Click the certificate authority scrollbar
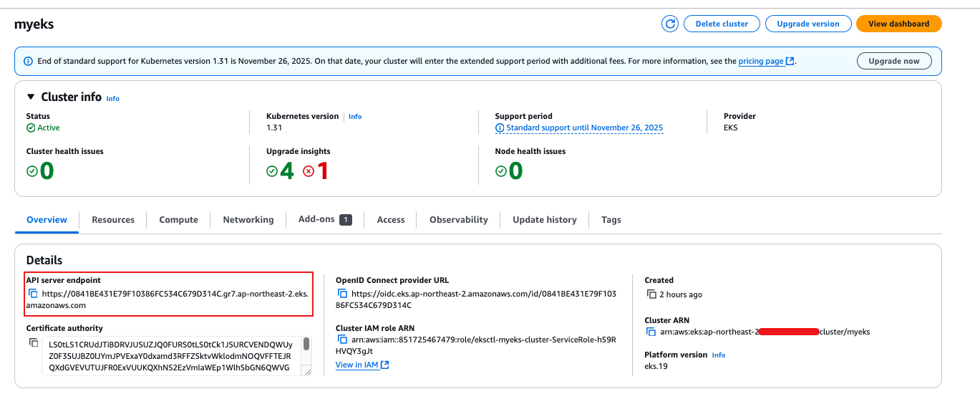The height and width of the screenshot is (399, 980). click(x=307, y=344)
